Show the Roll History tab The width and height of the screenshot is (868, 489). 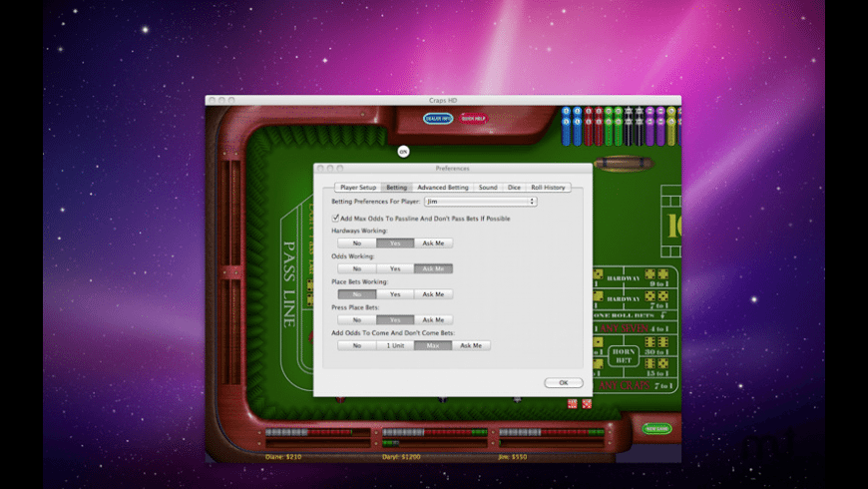[x=548, y=188]
